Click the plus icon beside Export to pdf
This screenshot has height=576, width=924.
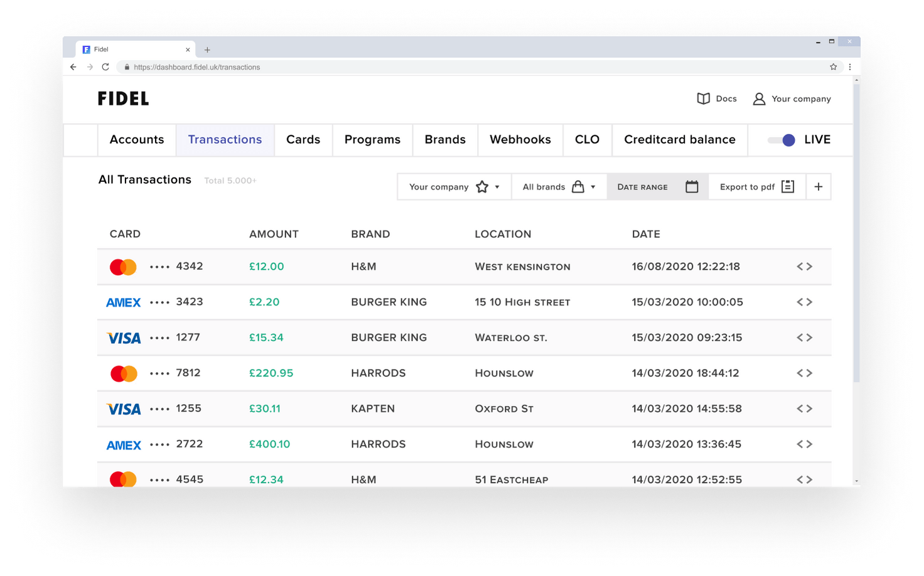pos(818,186)
